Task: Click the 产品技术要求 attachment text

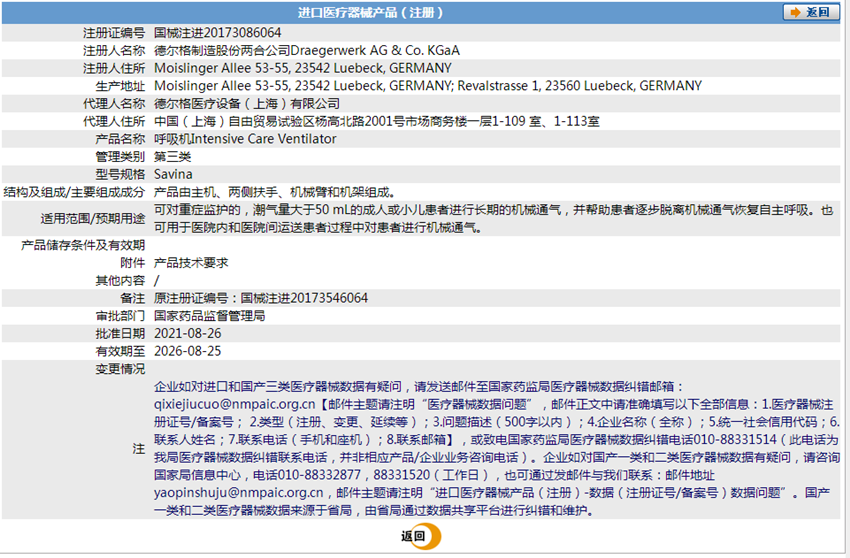Action: point(191,263)
